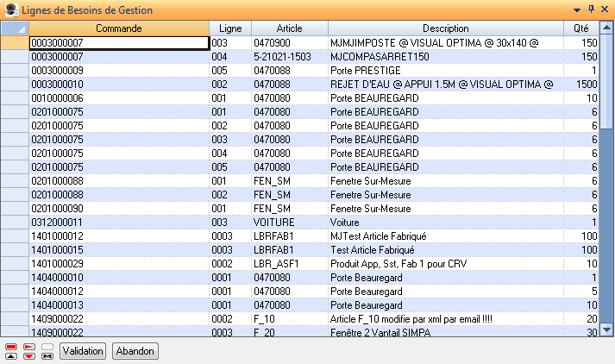Open the panel's window position dropdown arrow

coord(577,9)
